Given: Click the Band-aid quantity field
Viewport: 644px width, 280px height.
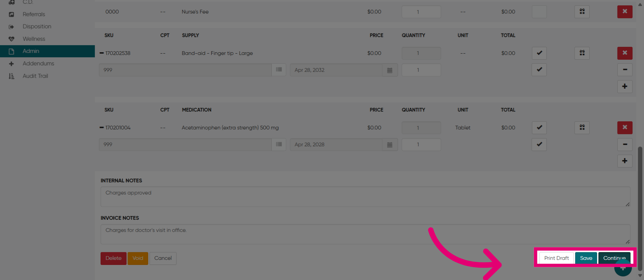Looking at the screenshot, I should pos(421,53).
